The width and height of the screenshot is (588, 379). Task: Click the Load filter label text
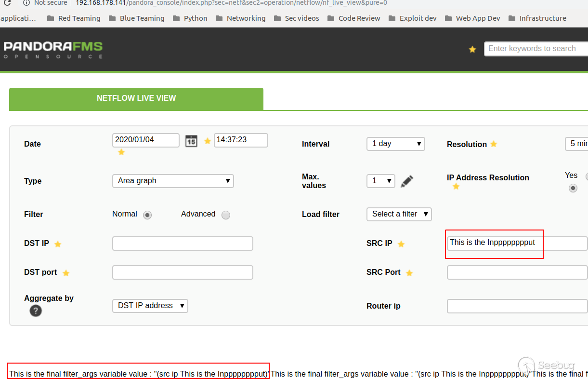pos(321,215)
